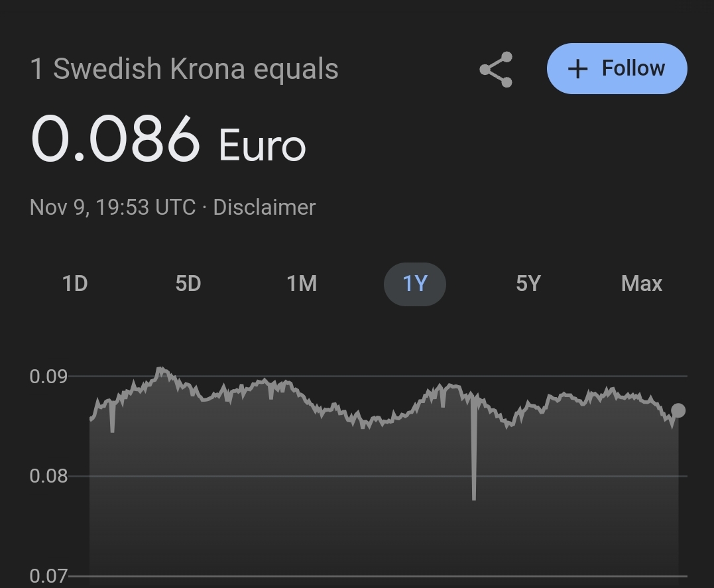Click the 0.08 axis label
714x588 pixels.
pyautogui.click(x=48, y=476)
